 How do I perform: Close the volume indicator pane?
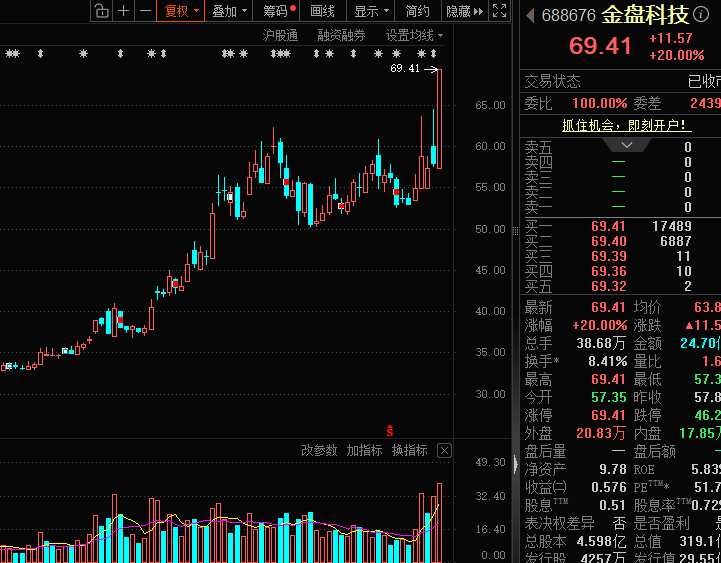pyautogui.click(x=444, y=450)
